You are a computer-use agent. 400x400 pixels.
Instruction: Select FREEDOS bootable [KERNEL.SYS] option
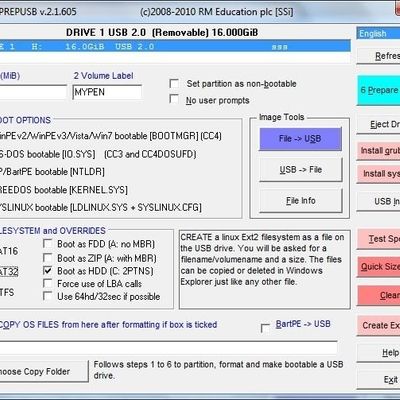pyautogui.click(x=63, y=190)
